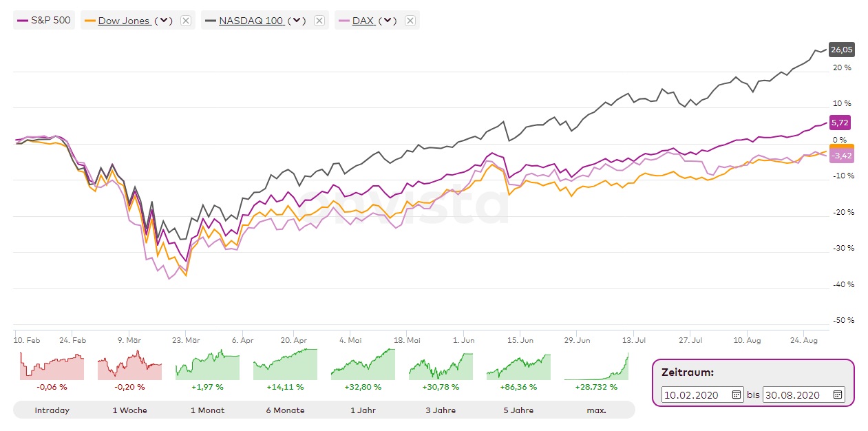Click the start date field 10.02.2020
This screenshot has width=868, height=431.
coord(695,395)
